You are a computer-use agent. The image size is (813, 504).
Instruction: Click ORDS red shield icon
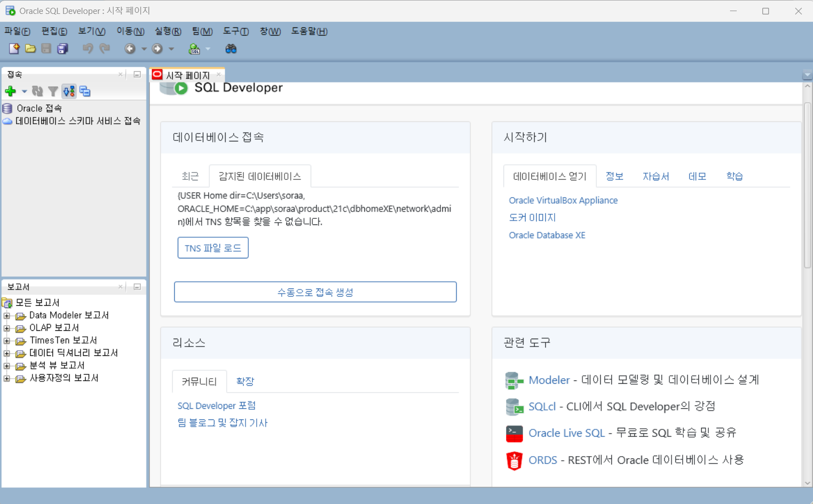tap(514, 461)
